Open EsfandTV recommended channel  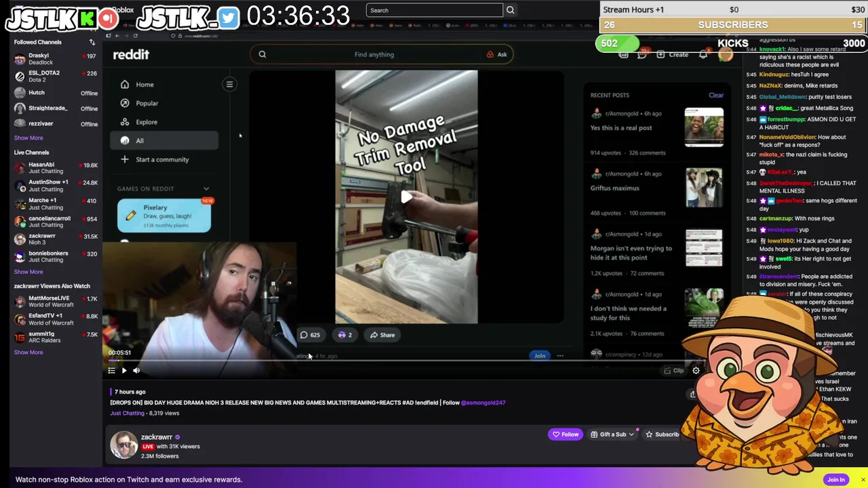(x=56, y=319)
